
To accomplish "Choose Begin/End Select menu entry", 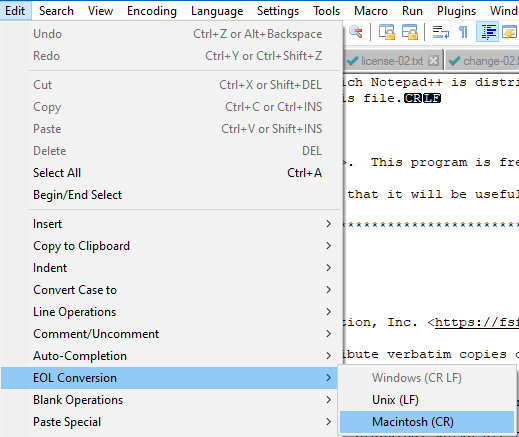I will (172, 195).
